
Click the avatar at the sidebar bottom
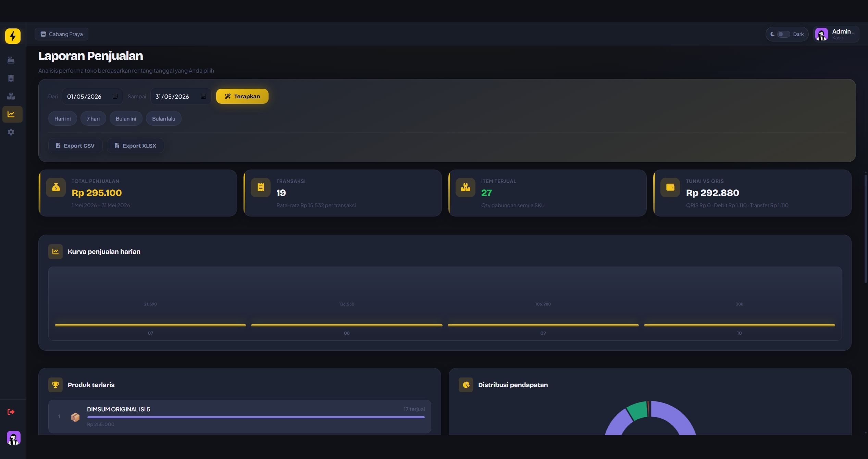pyautogui.click(x=14, y=438)
